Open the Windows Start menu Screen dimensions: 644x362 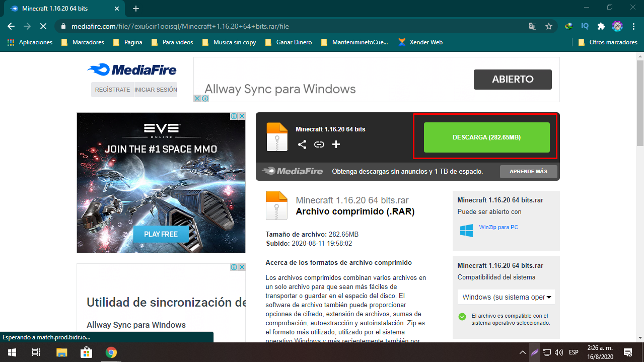coord(12,352)
